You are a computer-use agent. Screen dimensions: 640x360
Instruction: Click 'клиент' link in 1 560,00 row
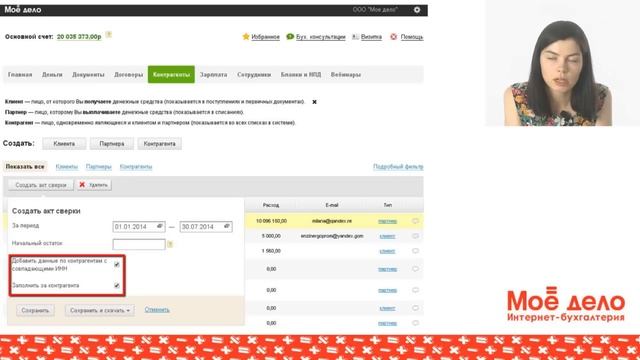[387, 251]
